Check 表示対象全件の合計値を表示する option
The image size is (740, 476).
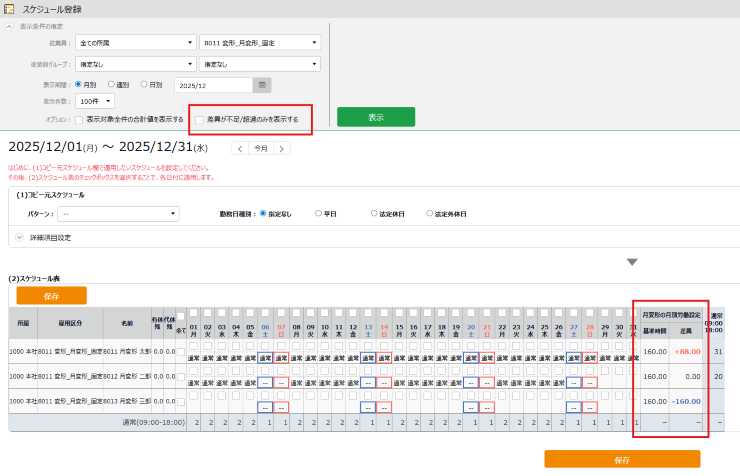(80, 119)
